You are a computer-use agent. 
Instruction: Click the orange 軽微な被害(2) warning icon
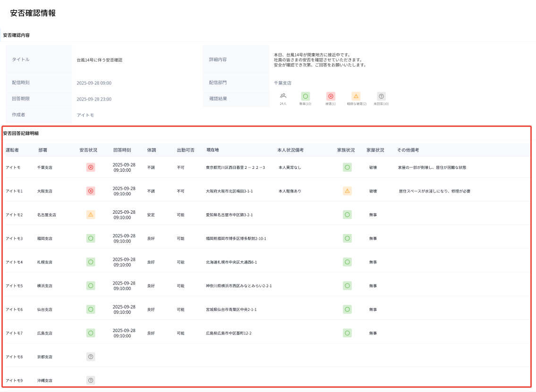click(x=356, y=96)
